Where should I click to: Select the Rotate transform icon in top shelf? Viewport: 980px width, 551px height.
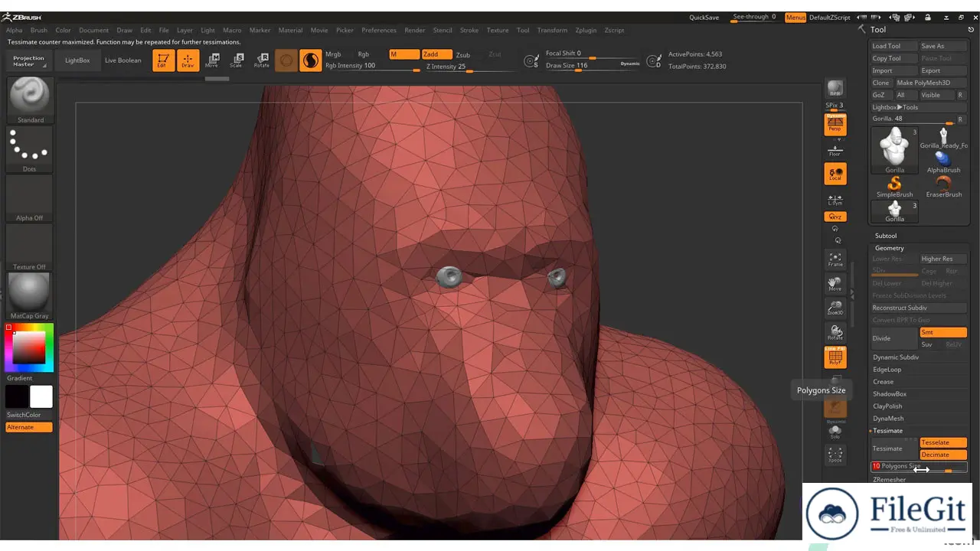point(262,60)
